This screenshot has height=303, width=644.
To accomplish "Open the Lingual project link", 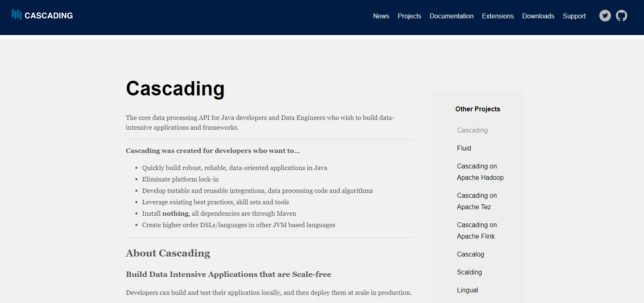I will click(x=467, y=290).
